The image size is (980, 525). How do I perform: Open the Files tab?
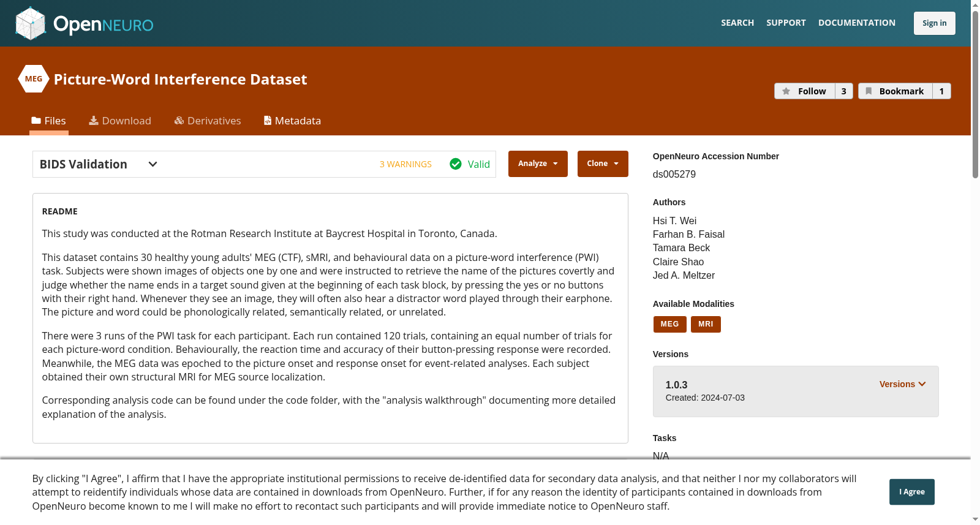[x=49, y=121]
